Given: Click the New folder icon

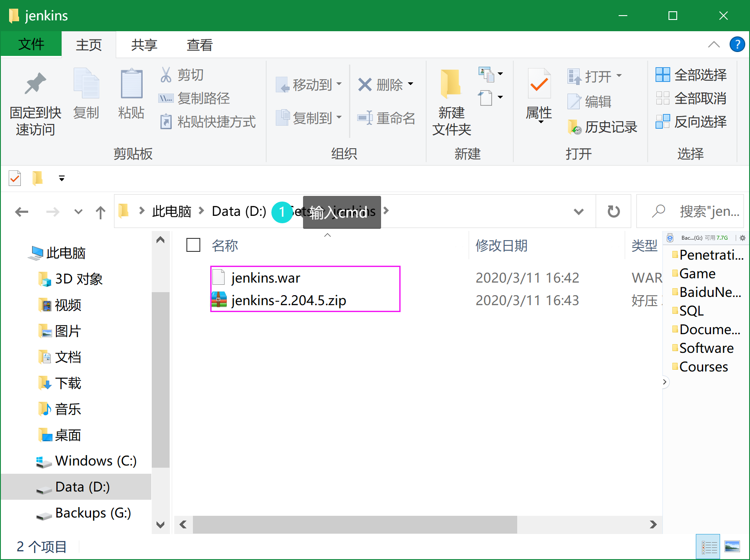Looking at the screenshot, I should coord(451,83).
